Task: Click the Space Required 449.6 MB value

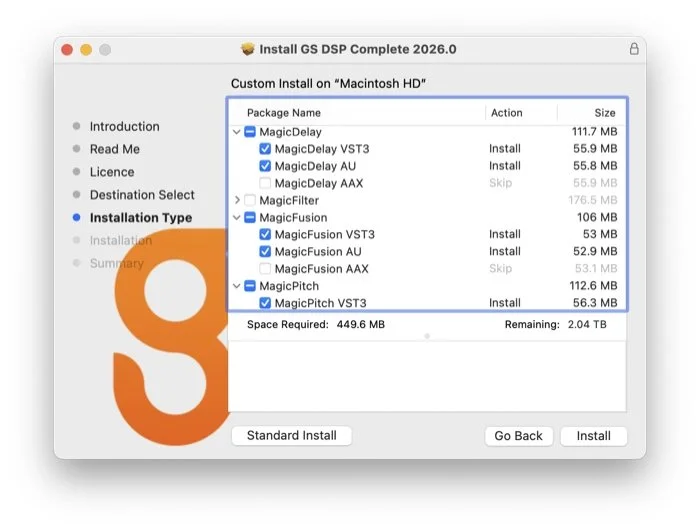Action: tap(361, 325)
